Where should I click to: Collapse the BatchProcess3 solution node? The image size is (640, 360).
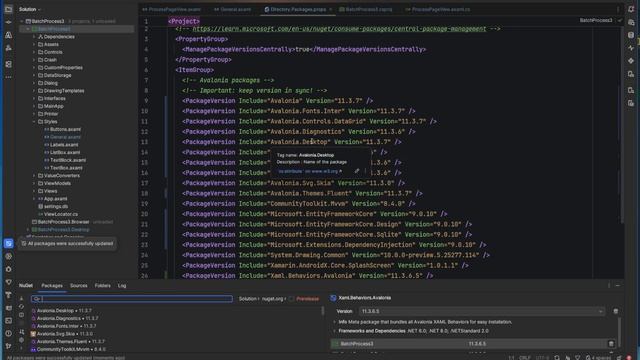(22, 21)
